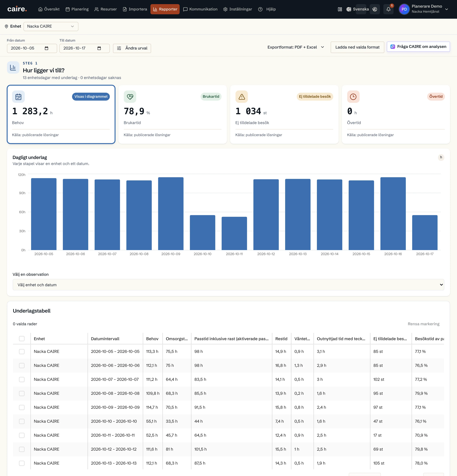Click the bar chart icon next to Steg 1
Viewport: 457px width, 476px height.
click(x=13, y=68)
